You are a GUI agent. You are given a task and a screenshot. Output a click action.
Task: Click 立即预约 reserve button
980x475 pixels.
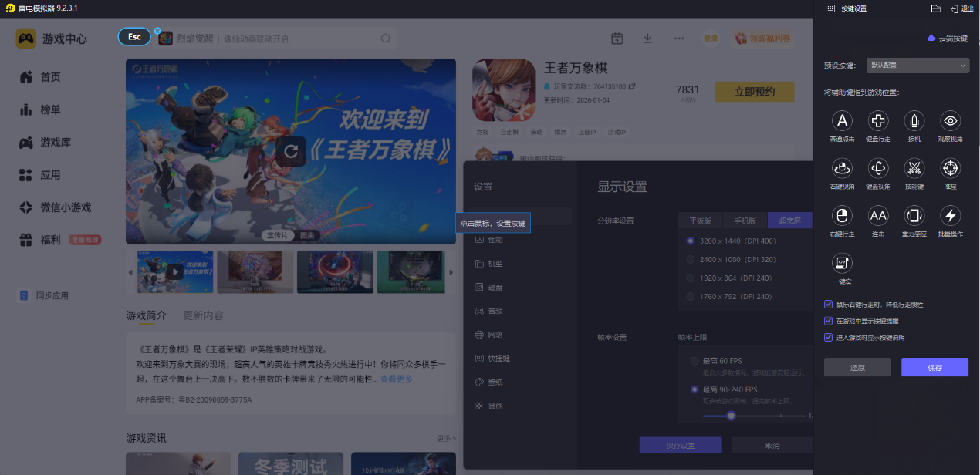pyautogui.click(x=755, y=92)
